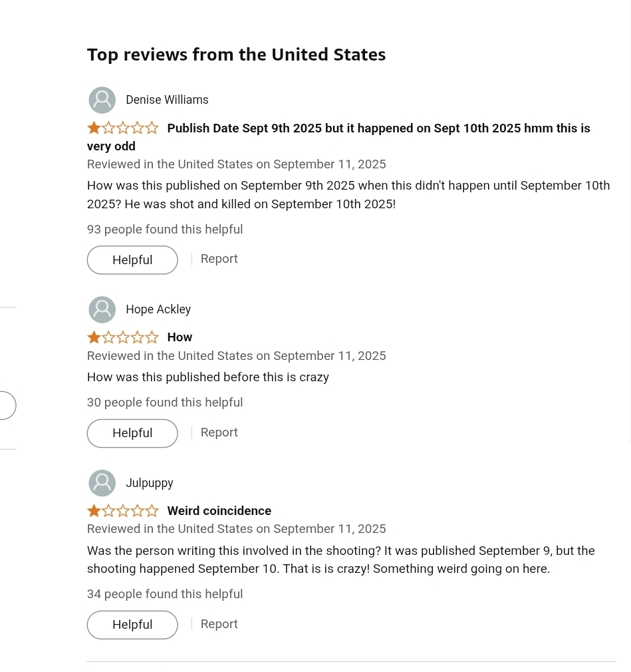The image size is (631, 672).
Task: Open review titled 'Publish Date Sept 9th 2025'
Action: pos(338,137)
